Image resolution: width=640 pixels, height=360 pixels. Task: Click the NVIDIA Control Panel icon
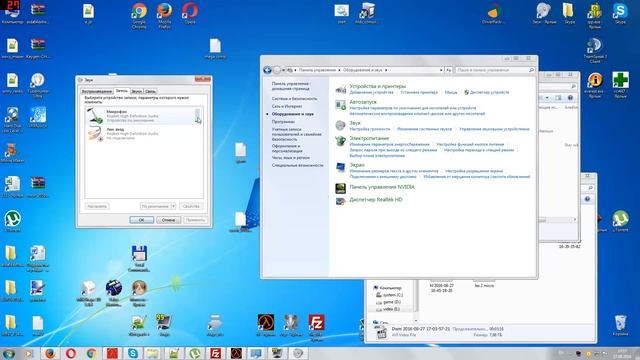pos(340,188)
